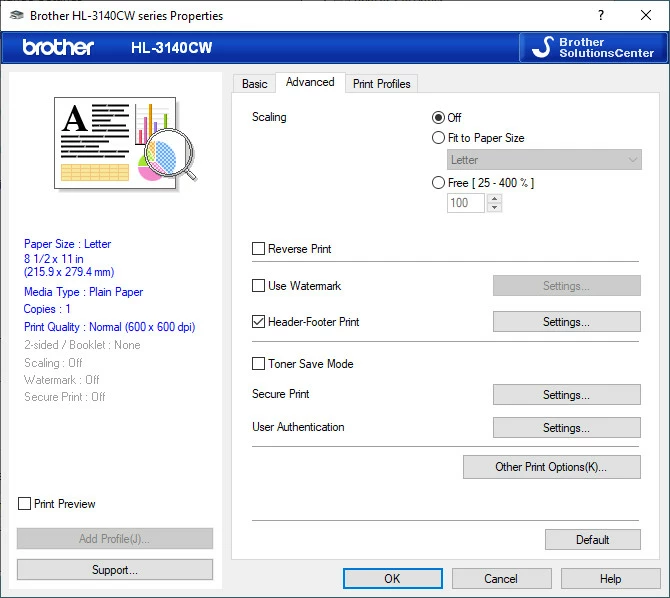Click the Scaling : Off summary text
Viewport: 670px width, 598px height.
coord(53,362)
